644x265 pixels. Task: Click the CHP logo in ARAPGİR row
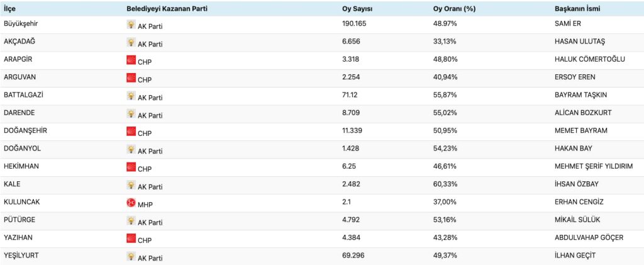tap(131, 61)
